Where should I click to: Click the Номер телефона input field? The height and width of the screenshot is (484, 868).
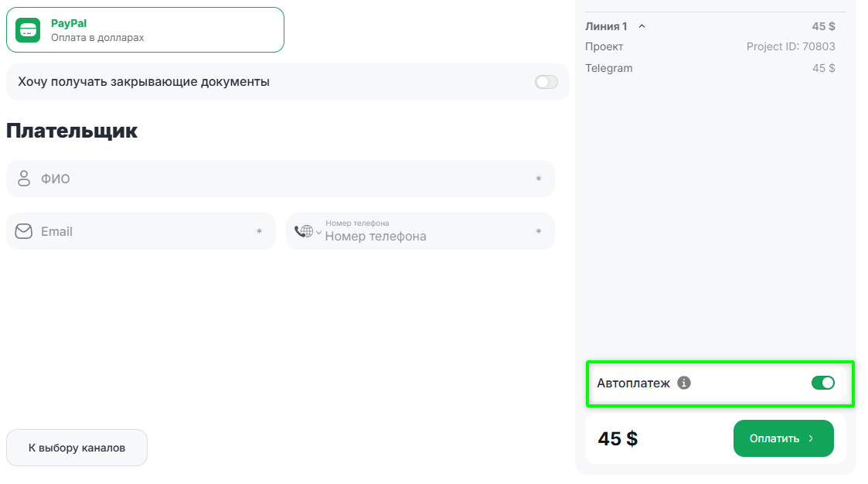click(x=425, y=236)
